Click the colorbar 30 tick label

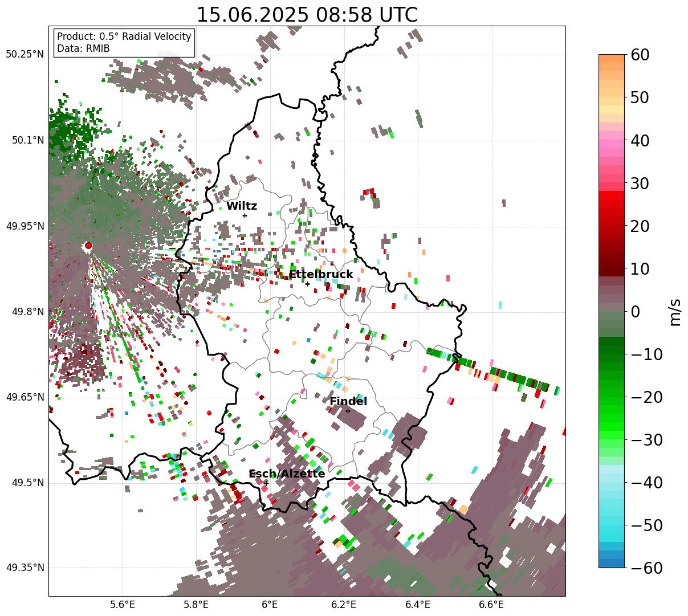[x=639, y=183]
